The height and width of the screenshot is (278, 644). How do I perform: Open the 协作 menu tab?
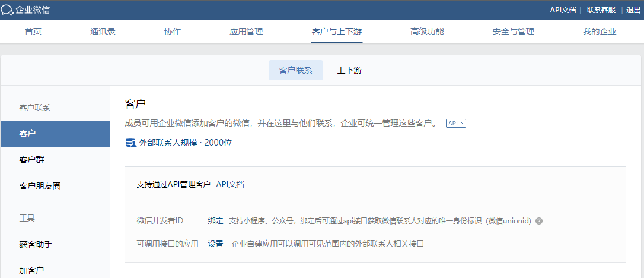[x=172, y=32]
